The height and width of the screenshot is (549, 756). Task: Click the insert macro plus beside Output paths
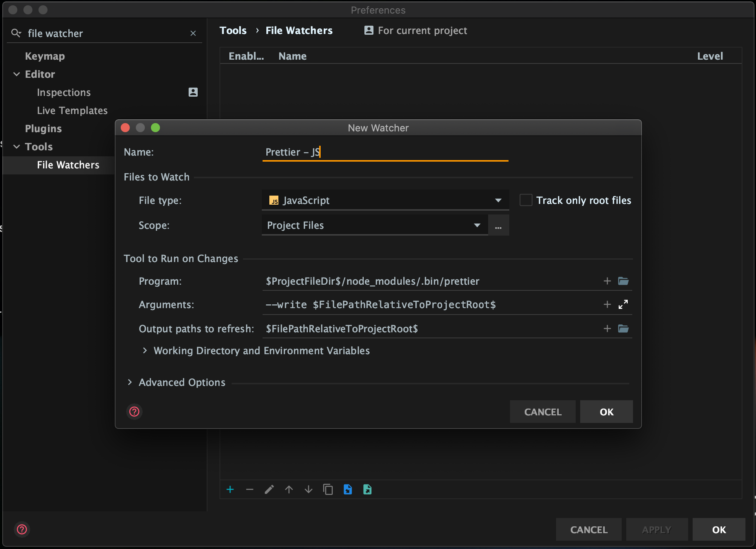point(607,328)
